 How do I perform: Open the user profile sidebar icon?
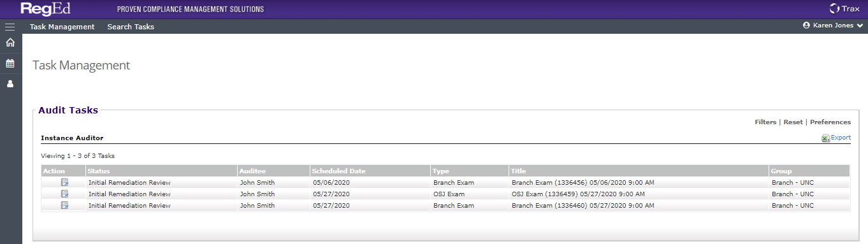(x=10, y=83)
